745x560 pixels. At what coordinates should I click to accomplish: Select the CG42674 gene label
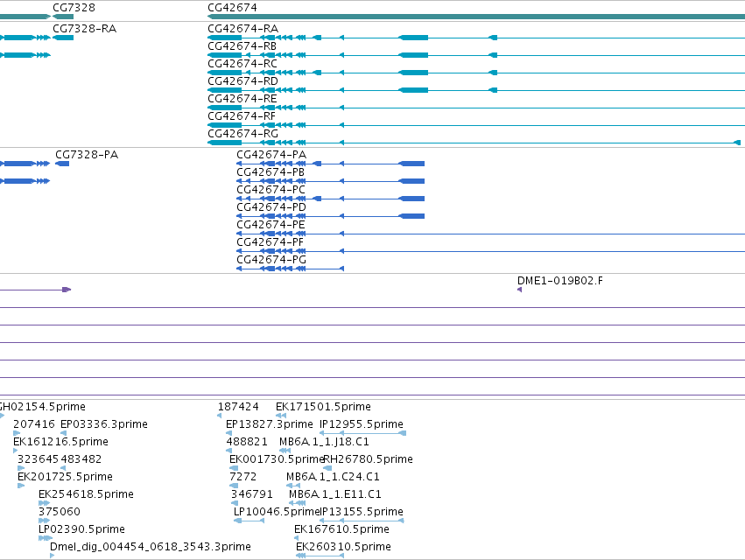click(232, 8)
